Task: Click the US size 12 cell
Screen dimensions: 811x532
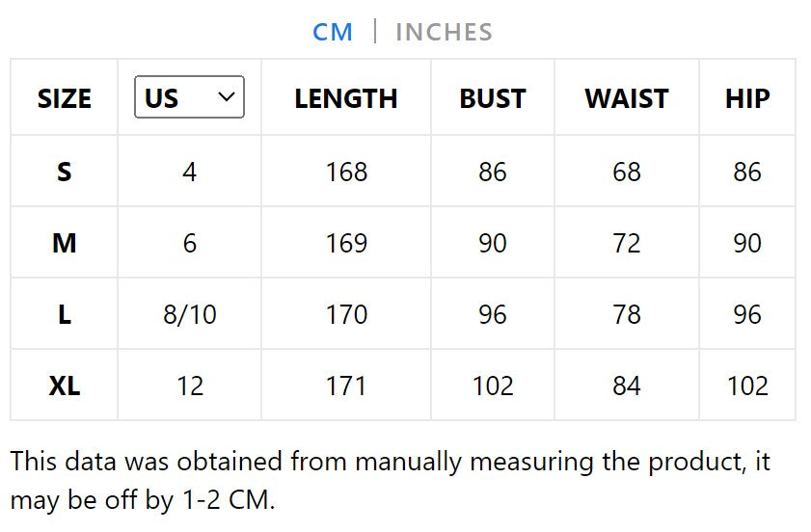Action: (x=189, y=386)
